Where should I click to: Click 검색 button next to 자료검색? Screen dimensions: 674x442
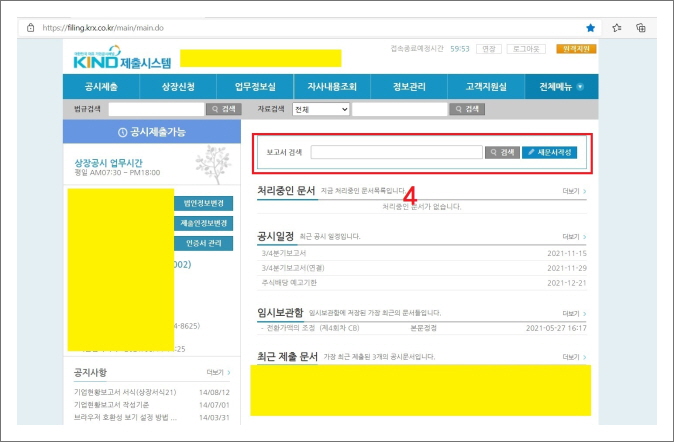coord(467,109)
